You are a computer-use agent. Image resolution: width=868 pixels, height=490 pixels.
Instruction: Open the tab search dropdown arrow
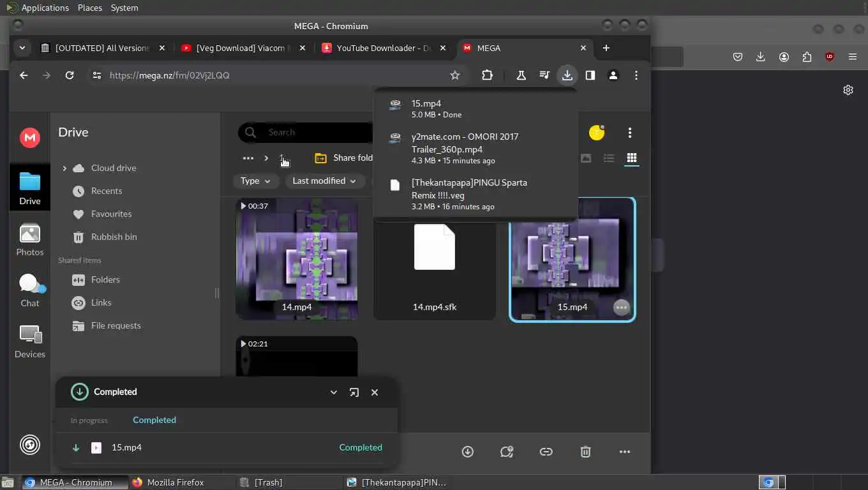tap(22, 48)
